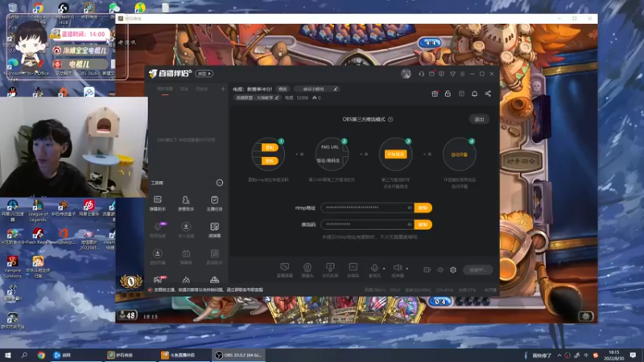Open the hamburger menu in the title bar
Image resolution: width=644 pixels, height=362 pixels.
462,74
